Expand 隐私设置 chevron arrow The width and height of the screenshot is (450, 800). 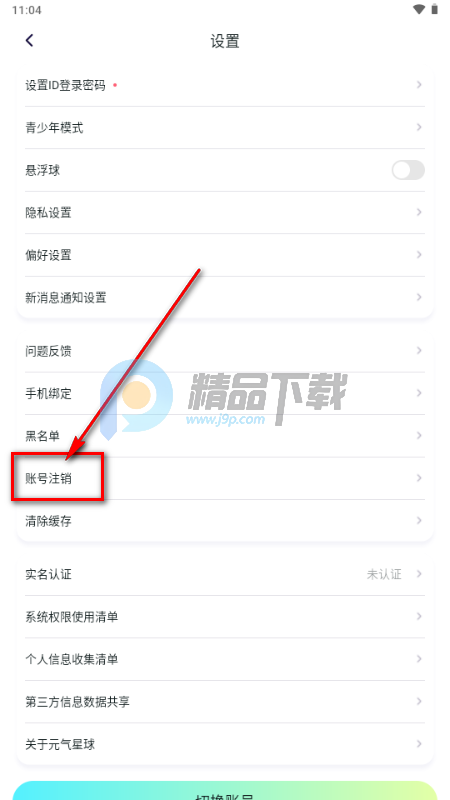tap(419, 212)
